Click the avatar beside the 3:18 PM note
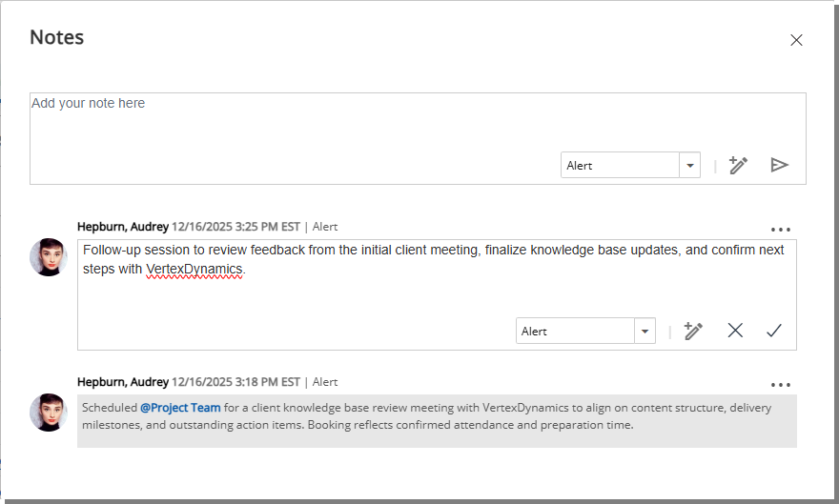Viewport: 839px width, 504px height. 49,413
